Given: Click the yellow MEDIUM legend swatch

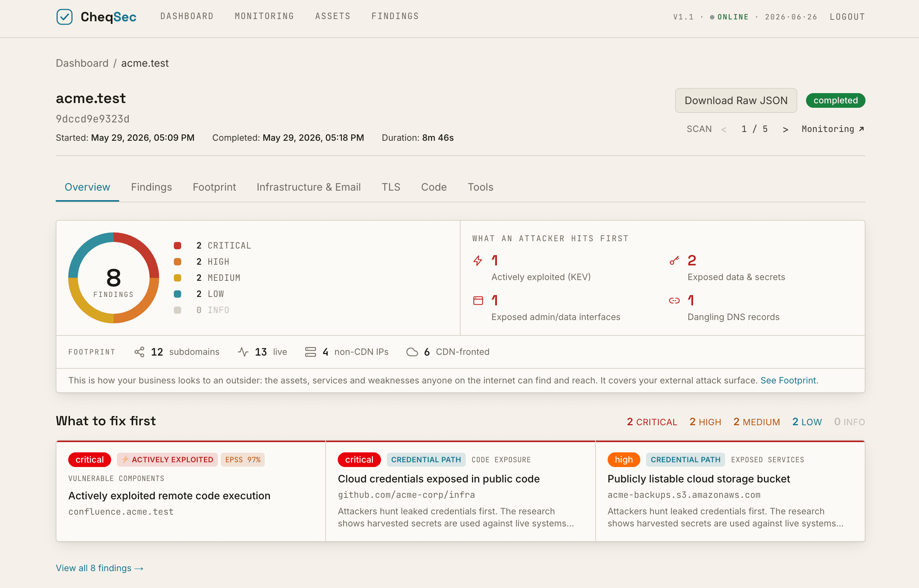Looking at the screenshot, I should click(x=177, y=278).
